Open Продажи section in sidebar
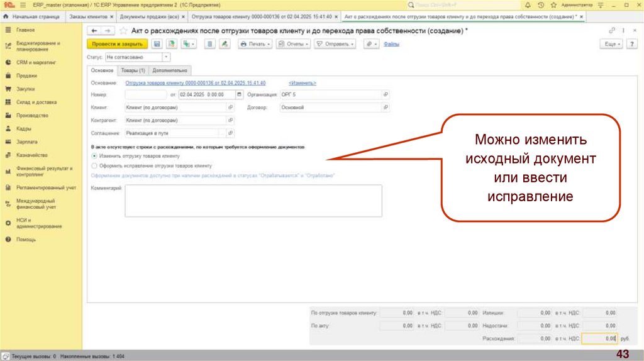644x361 pixels. 26,75
